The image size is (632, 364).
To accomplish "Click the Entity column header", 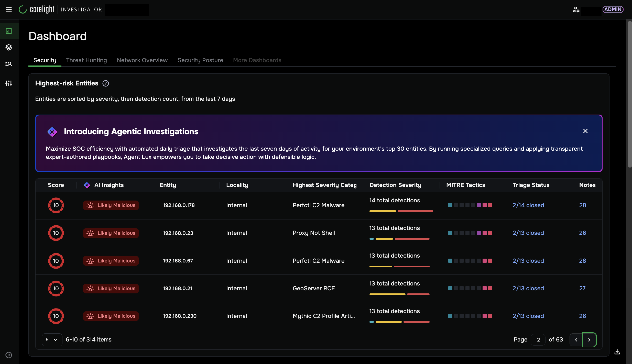I will click(168, 185).
